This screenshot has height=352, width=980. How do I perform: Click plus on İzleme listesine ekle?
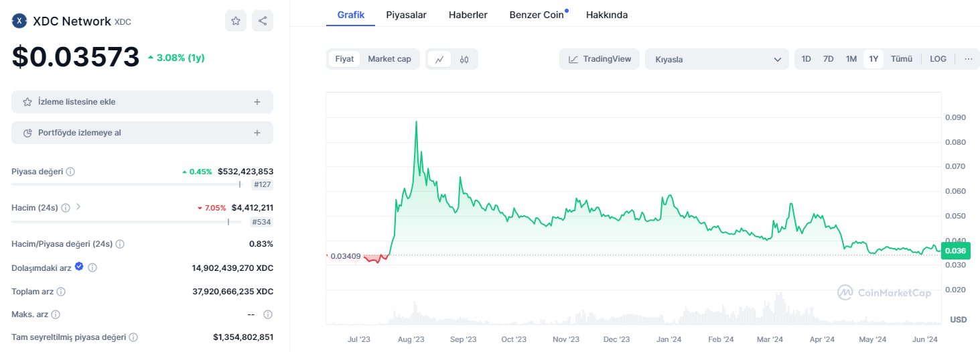tap(257, 102)
